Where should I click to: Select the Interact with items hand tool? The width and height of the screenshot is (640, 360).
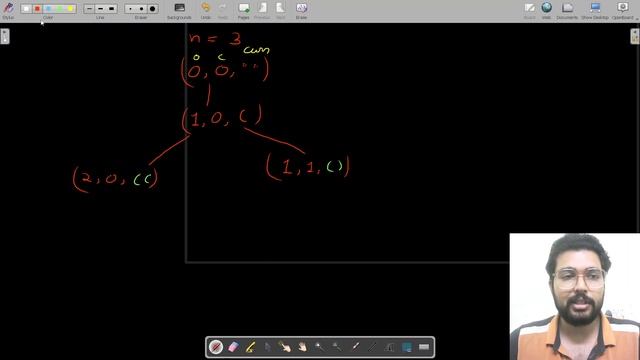(285, 347)
